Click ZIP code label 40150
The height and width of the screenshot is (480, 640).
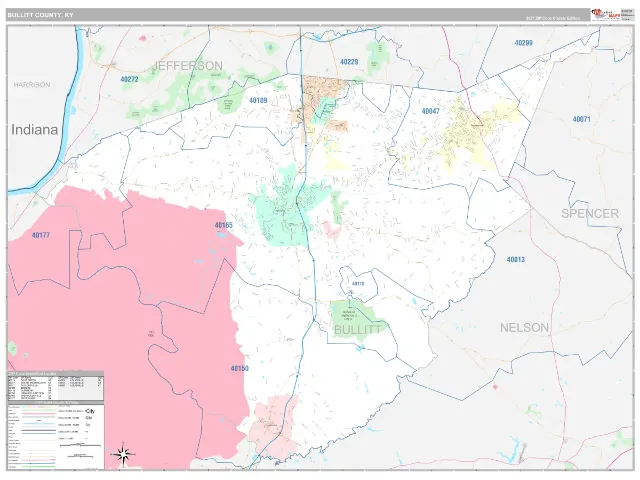(240, 369)
